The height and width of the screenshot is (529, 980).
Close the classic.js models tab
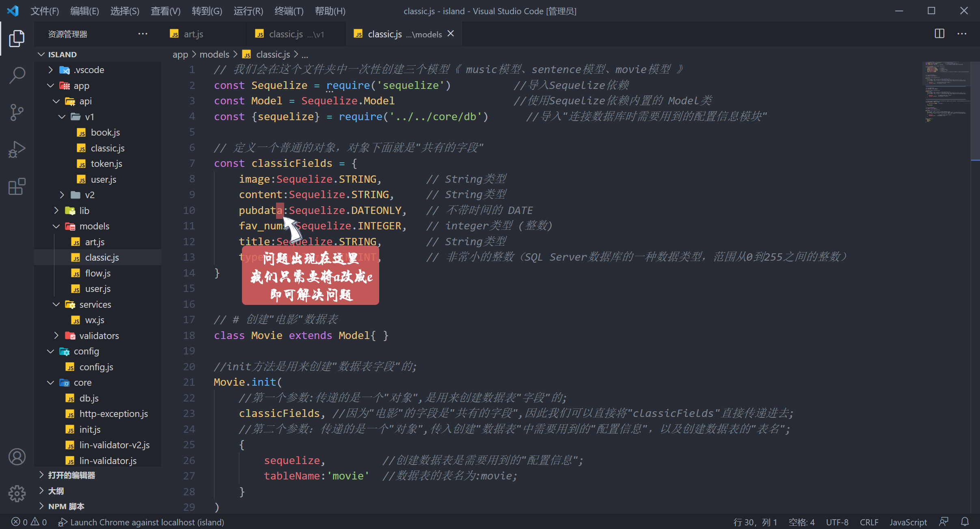pos(451,34)
